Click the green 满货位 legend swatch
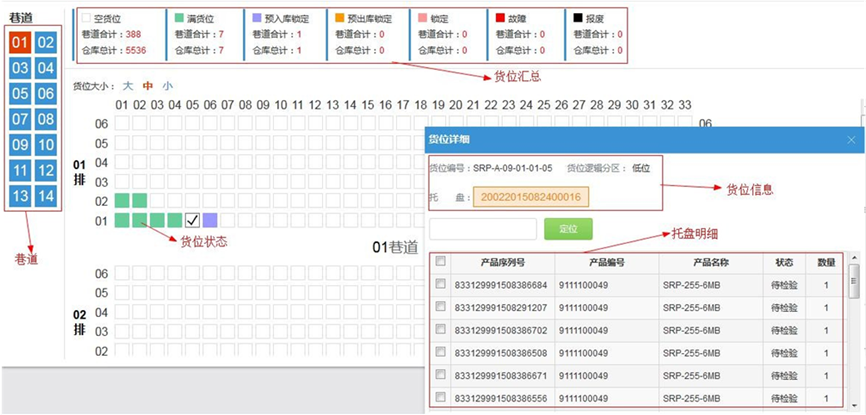This screenshot has width=866, height=415. [178, 18]
